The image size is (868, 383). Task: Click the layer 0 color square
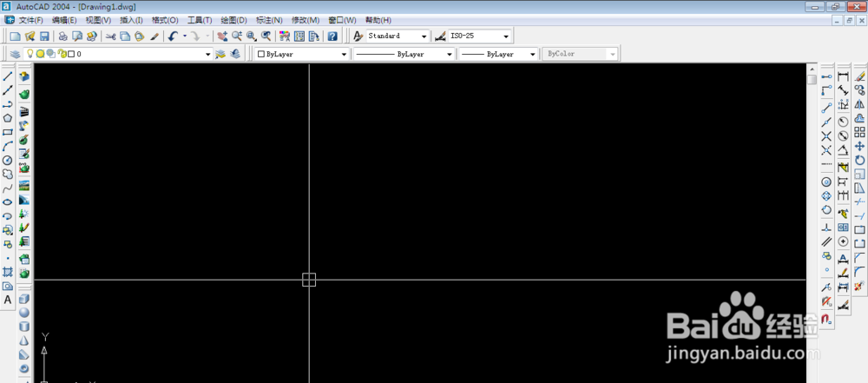71,55
